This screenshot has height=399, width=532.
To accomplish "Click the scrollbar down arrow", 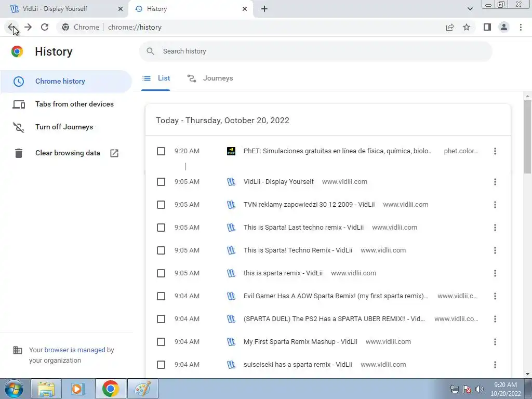I will [527, 374].
